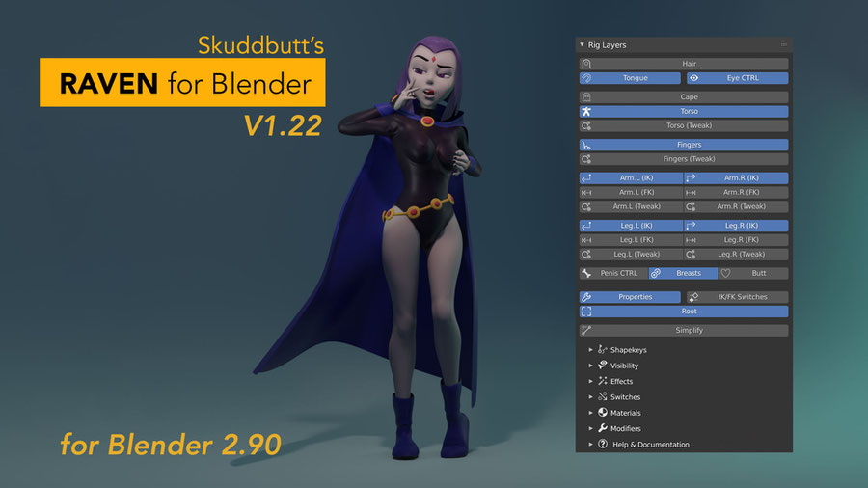Viewport: 868px width, 488px height.
Task: Click the Arm.L (Tweak) layer button
Action: click(x=631, y=206)
